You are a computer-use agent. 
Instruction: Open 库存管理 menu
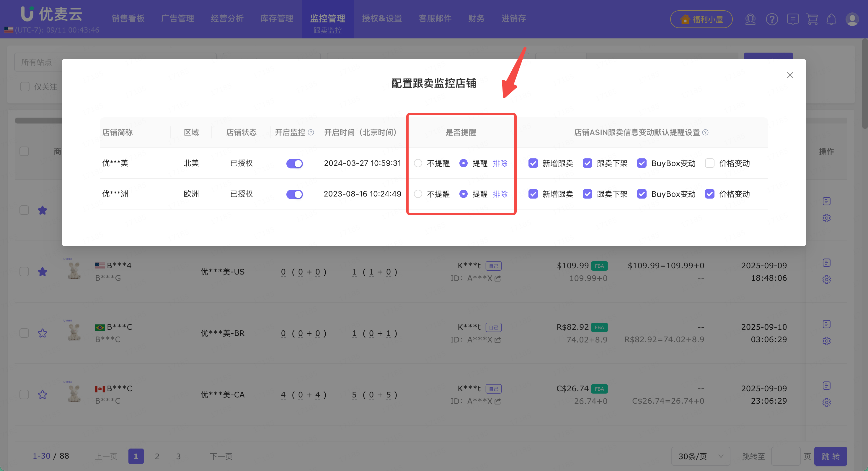coord(277,19)
